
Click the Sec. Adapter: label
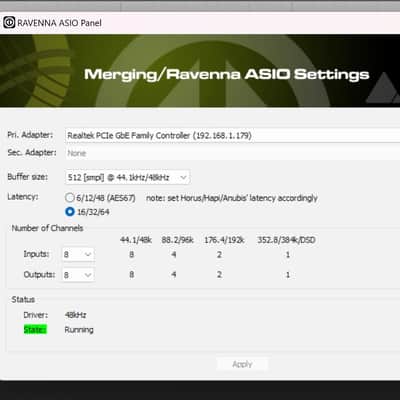pos(32,153)
